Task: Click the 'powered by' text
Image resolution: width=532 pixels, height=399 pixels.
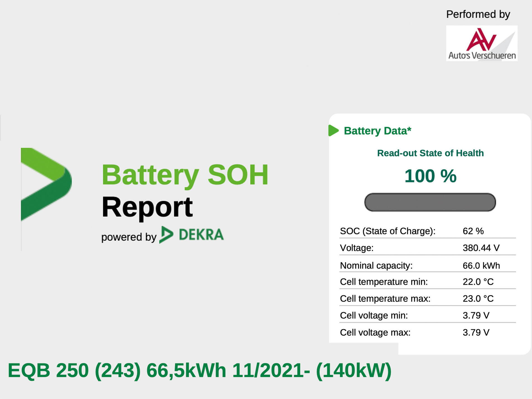Action: (129, 237)
